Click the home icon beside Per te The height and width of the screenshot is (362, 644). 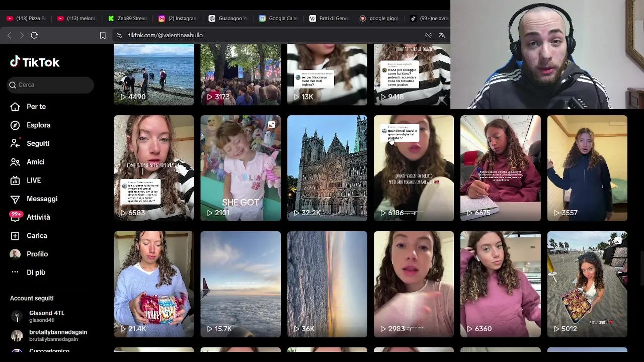pos(15,107)
